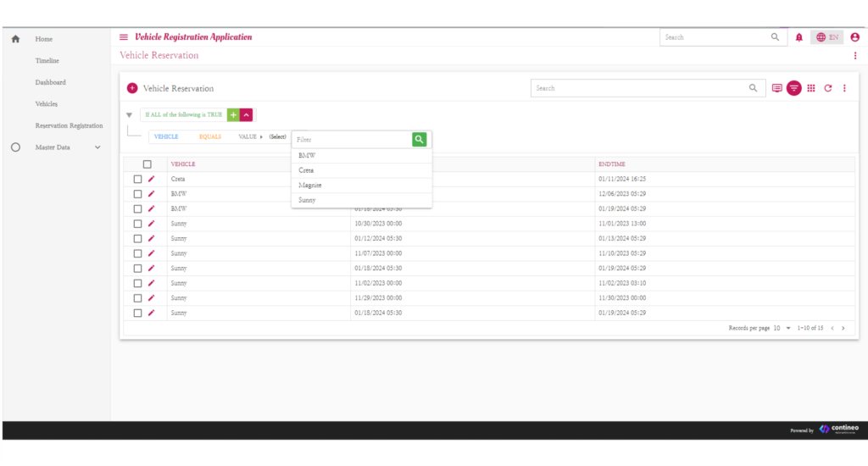Check the Creta row checkbox
The height and width of the screenshot is (466, 868).
[x=137, y=180]
